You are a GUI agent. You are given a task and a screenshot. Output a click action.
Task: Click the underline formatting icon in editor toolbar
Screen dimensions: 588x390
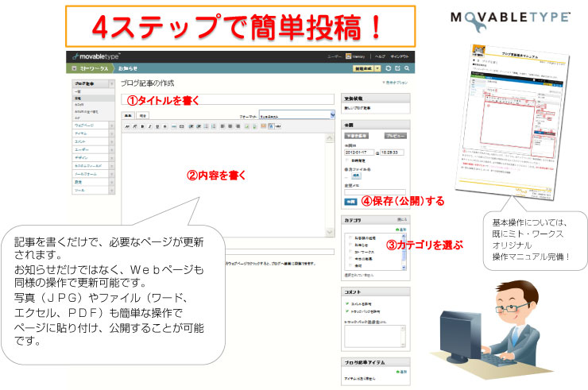(157, 126)
